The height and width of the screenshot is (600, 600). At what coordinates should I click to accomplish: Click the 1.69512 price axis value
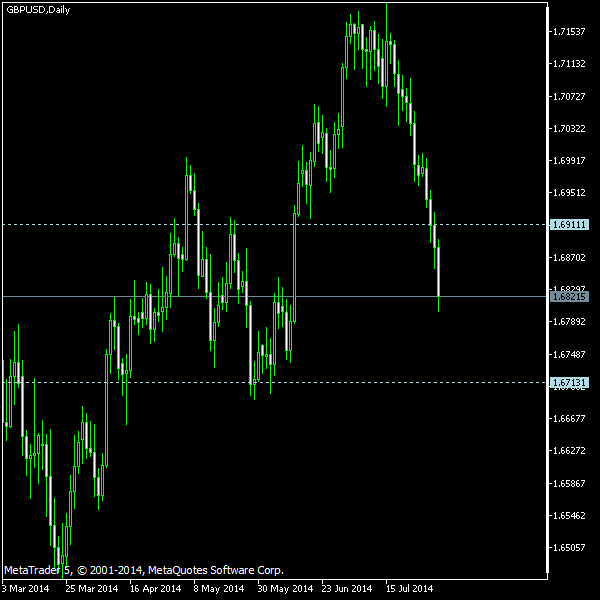click(569, 192)
